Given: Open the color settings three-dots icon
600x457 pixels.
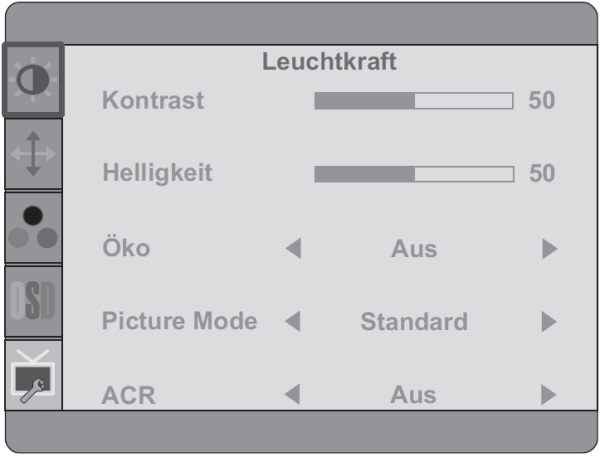Looking at the screenshot, I should [33, 228].
